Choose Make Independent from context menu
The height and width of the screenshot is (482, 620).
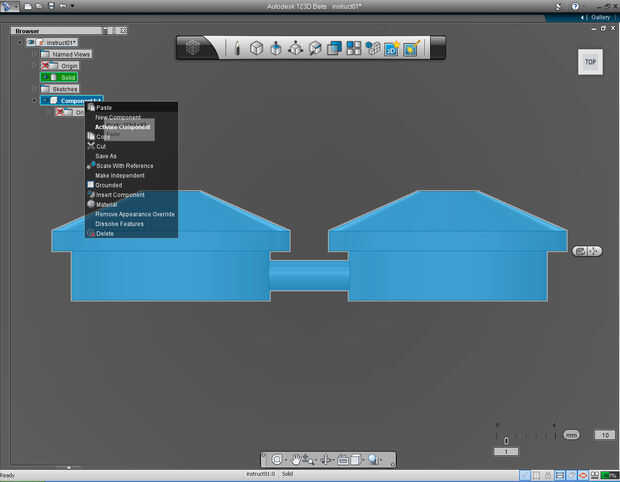click(x=120, y=176)
